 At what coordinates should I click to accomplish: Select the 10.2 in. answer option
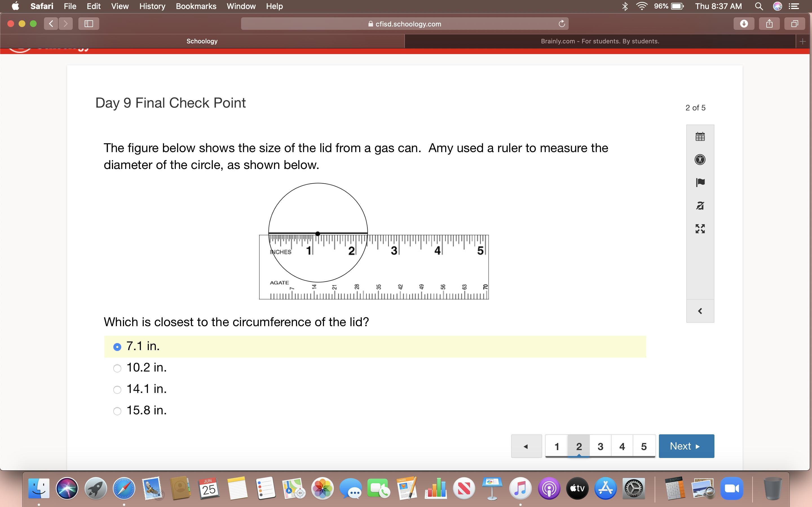[x=117, y=368]
